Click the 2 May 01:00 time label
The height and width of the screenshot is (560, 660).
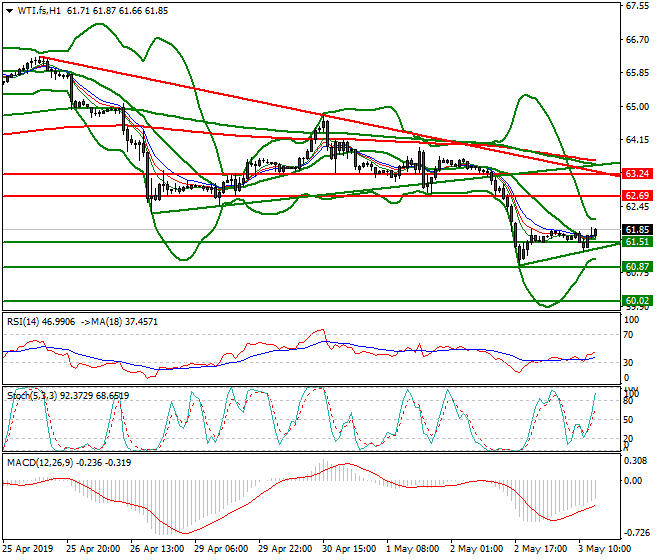(476, 549)
